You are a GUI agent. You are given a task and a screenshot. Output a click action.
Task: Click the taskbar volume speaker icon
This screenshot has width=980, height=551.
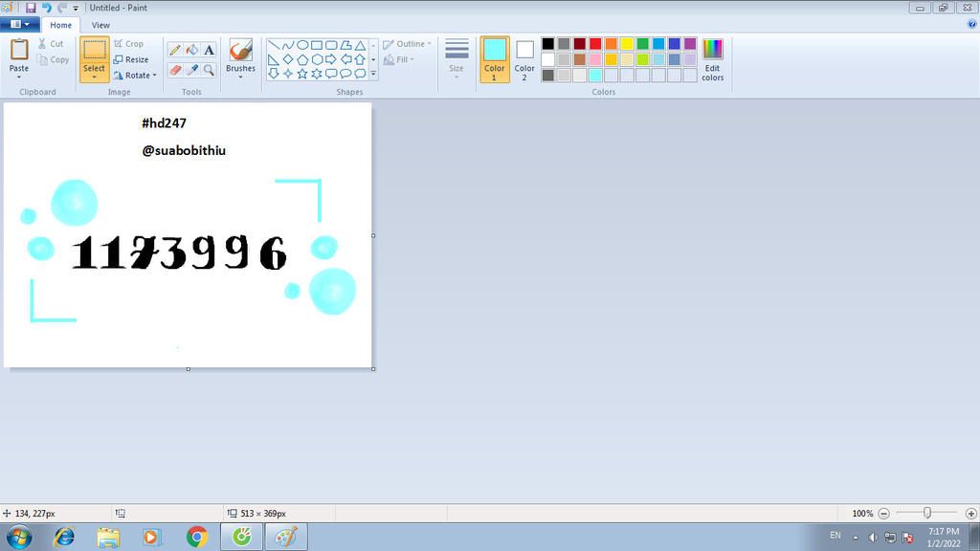(873, 538)
